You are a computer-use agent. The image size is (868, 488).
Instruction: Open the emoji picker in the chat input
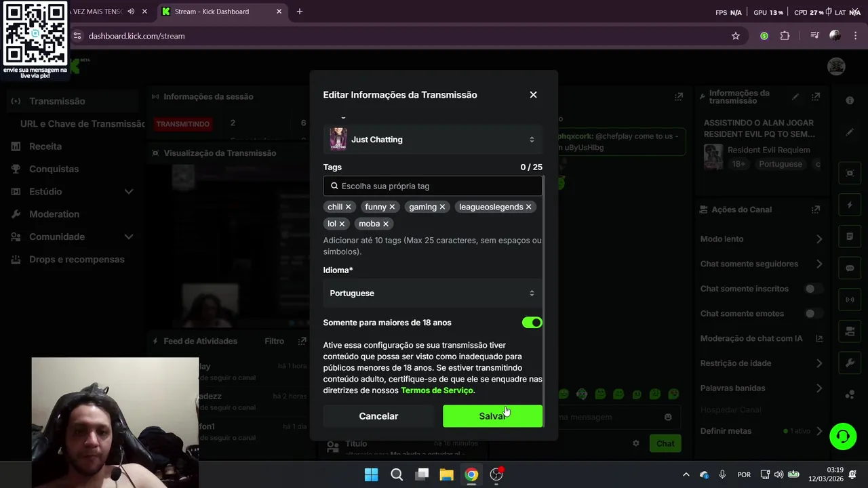click(668, 417)
